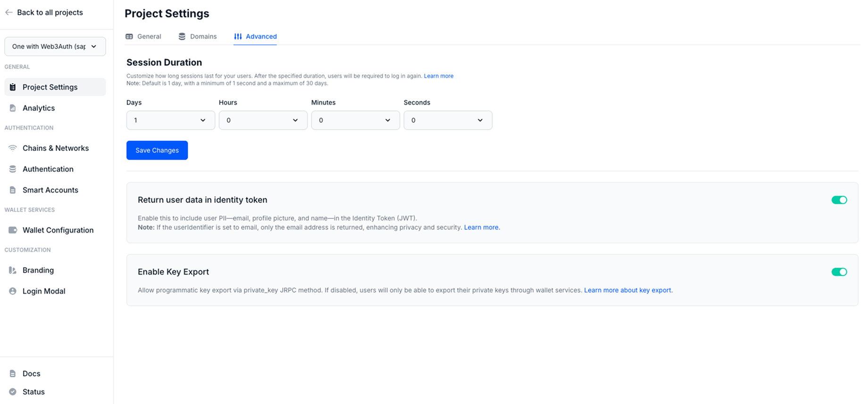Open Learn more about key export link
The height and width of the screenshot is (404, 868).
tap(627, 290)
